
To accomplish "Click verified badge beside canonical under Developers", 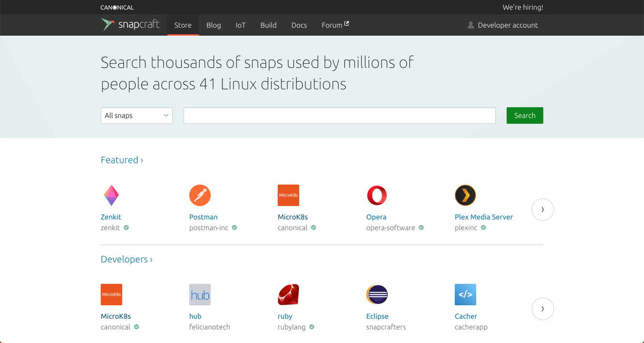I will (x=136, y=327).
